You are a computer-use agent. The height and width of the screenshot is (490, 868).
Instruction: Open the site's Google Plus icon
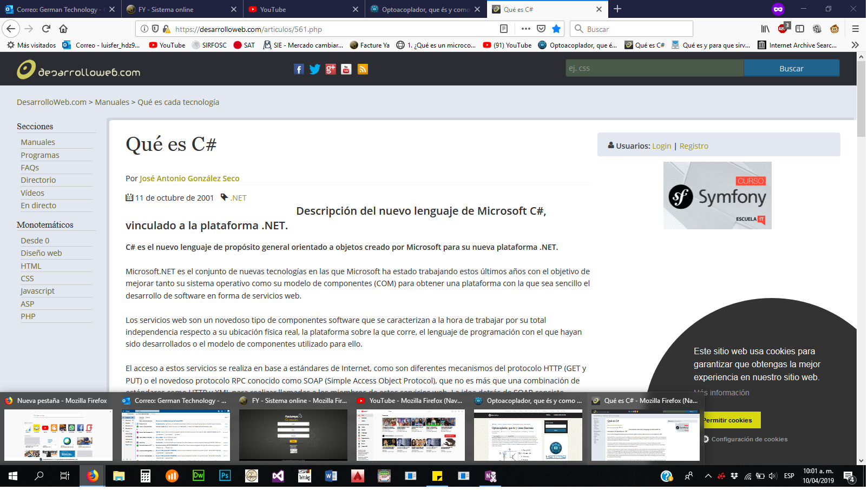pos(331,69)
